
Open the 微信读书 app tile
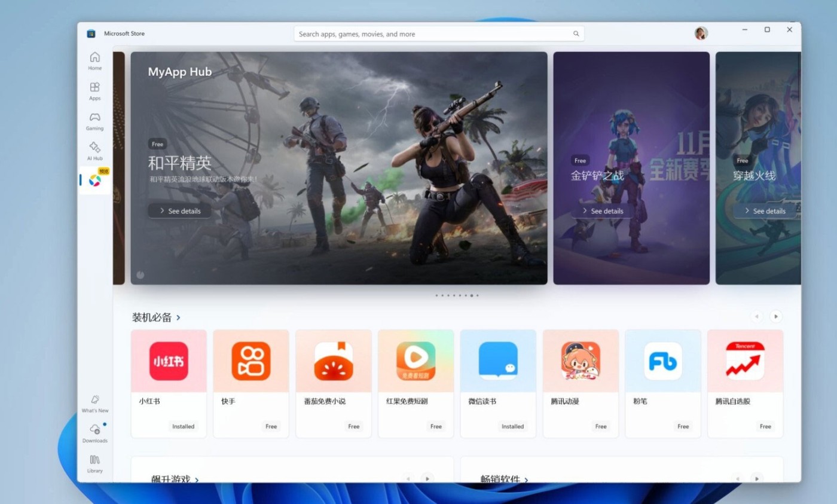coord(498,383)
